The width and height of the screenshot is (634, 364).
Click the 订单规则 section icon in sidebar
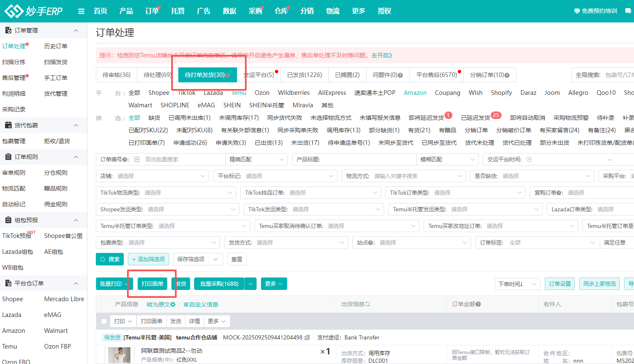click(8, 157)
